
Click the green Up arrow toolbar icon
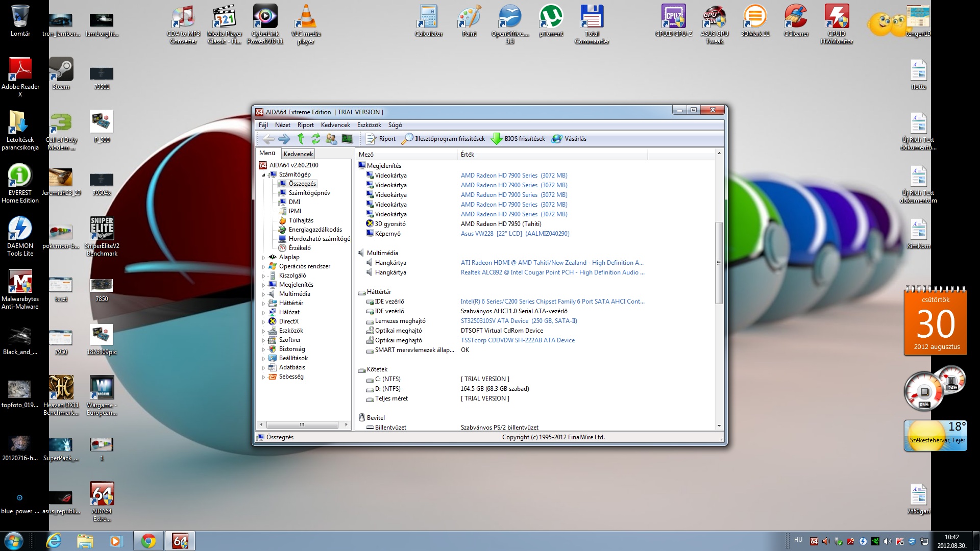[301, 139]
